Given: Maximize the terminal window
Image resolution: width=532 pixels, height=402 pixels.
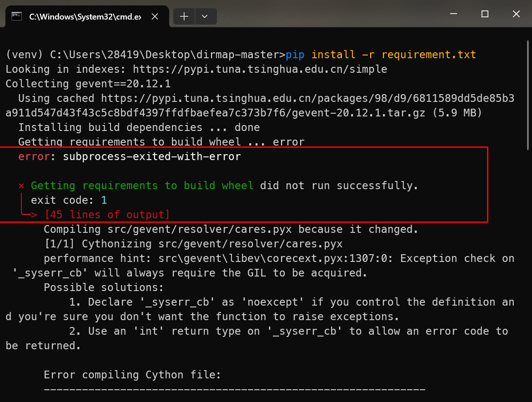Looking at the screenshot, I should pos(485,14).
